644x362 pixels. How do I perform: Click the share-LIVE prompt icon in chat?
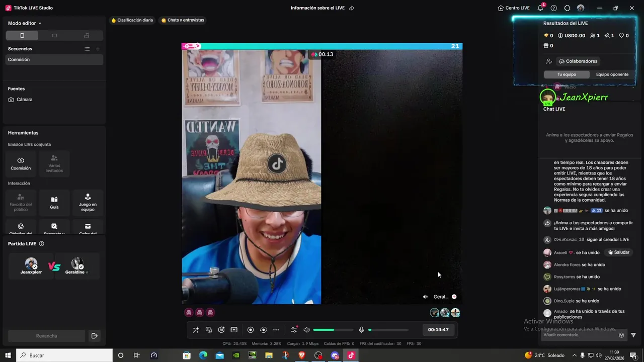547,223
